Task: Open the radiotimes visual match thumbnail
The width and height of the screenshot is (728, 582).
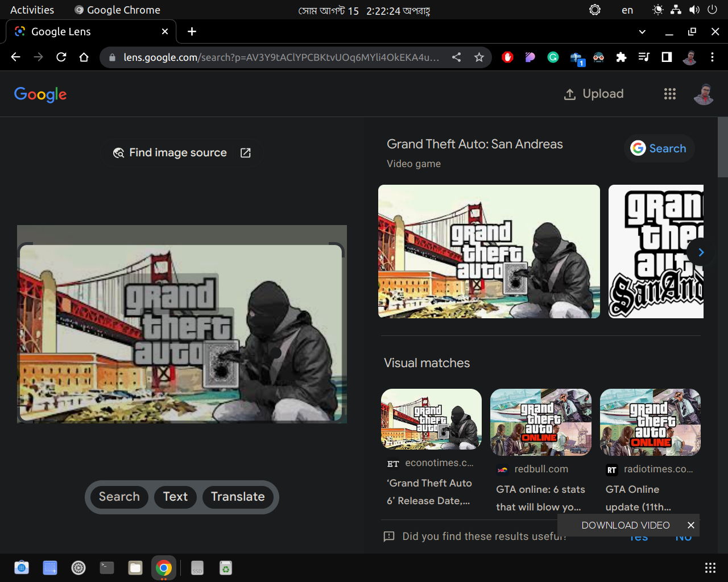Action: pos(650,422)
